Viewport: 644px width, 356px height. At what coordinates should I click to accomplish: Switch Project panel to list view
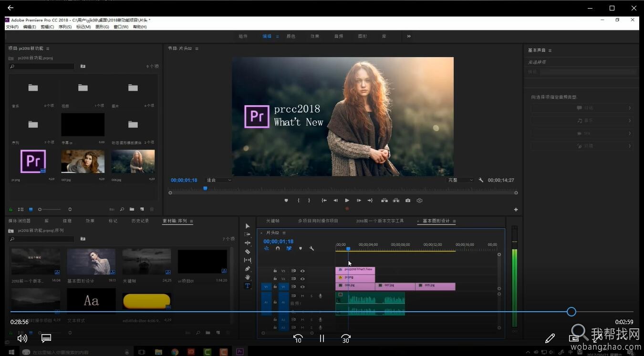click(21, 209)
